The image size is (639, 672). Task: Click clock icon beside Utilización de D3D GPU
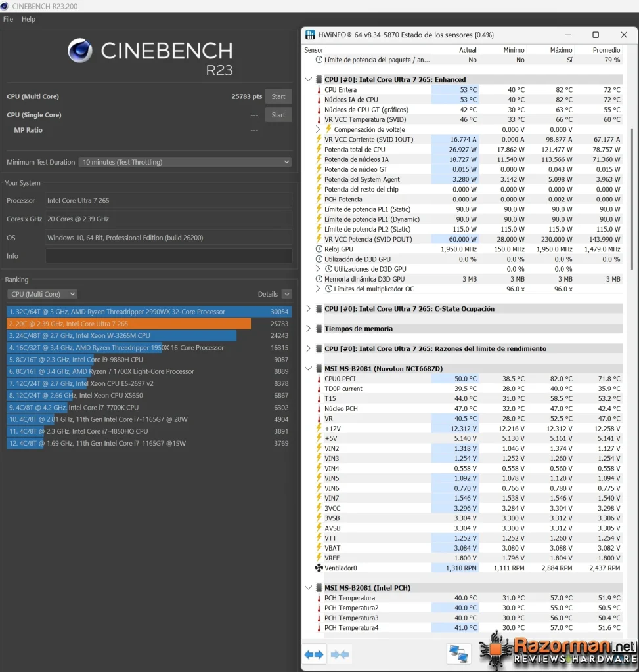[x=319, y=259]
